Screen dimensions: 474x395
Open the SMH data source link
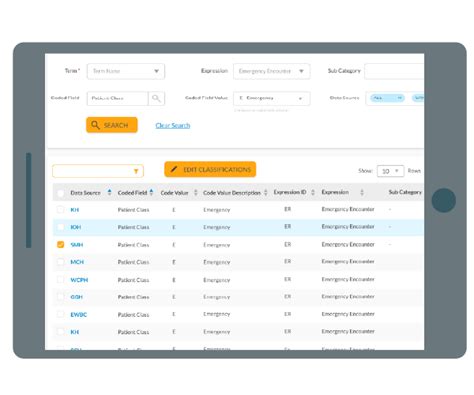(x=77, y=245)
